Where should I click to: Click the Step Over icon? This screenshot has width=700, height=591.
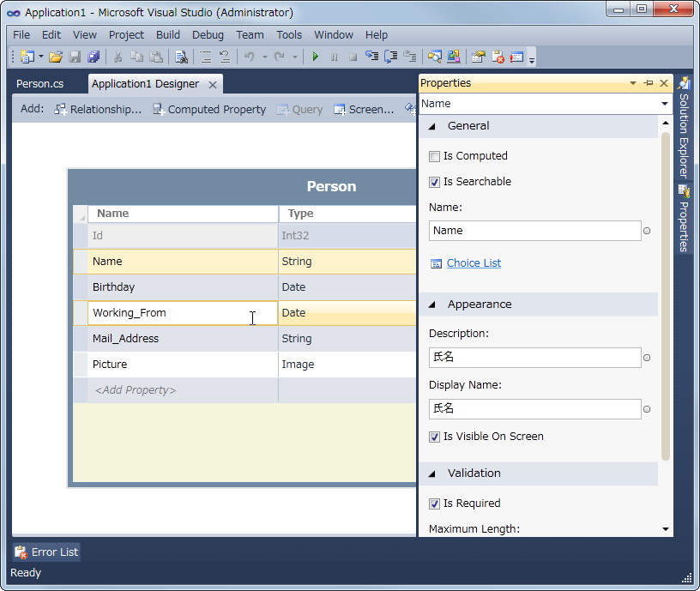point(390,57)
